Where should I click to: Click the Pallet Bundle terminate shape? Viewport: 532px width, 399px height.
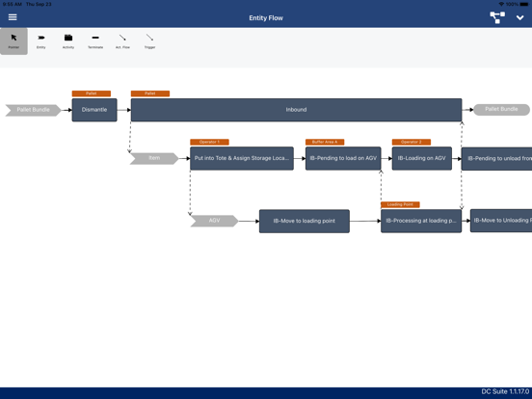[x=501, y=109]
